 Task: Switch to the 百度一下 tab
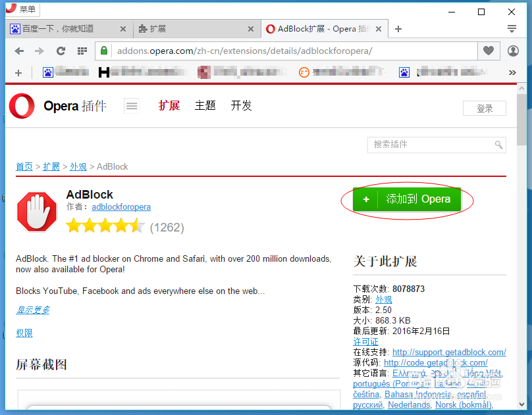point(68,29)
